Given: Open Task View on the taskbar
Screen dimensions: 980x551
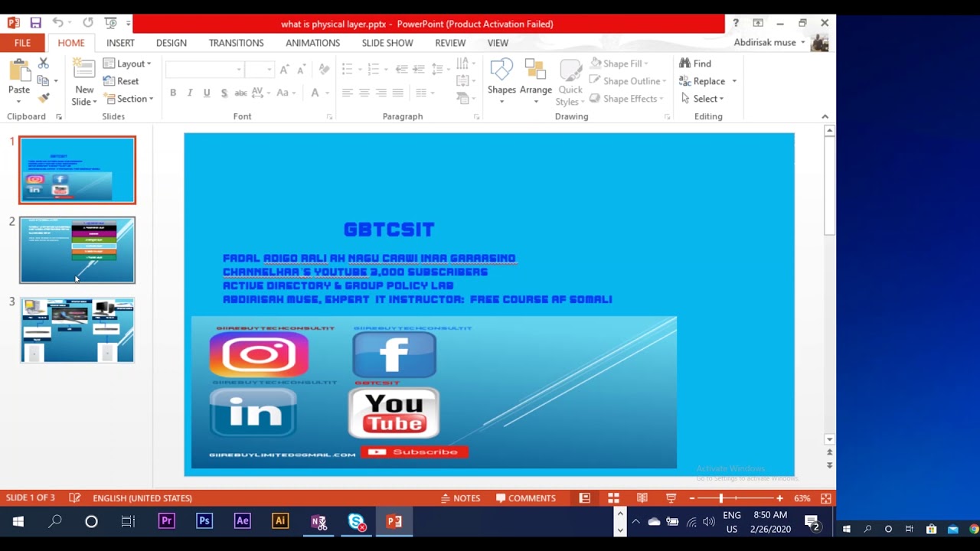Looking at the screenshot, I should pos(128,522).
